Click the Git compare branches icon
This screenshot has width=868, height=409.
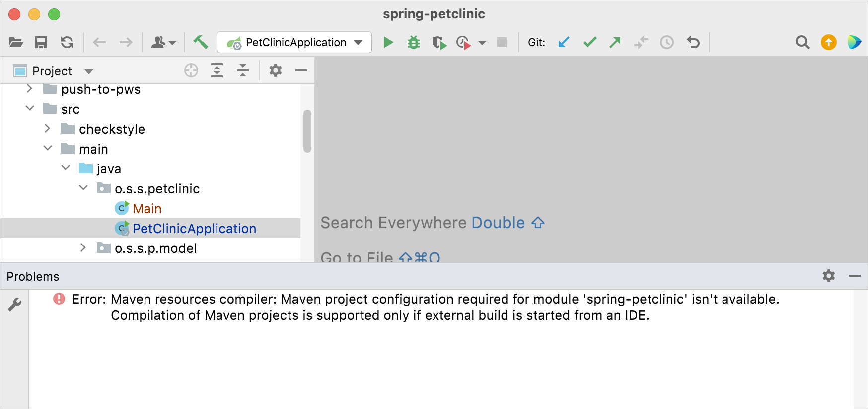pyautogui.click(x=641, y=43)
